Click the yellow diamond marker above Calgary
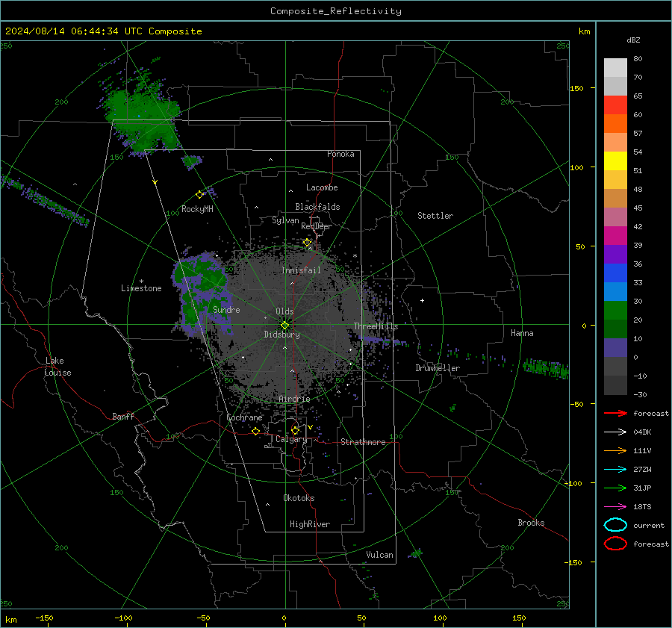672x628 pixels. 295,430
